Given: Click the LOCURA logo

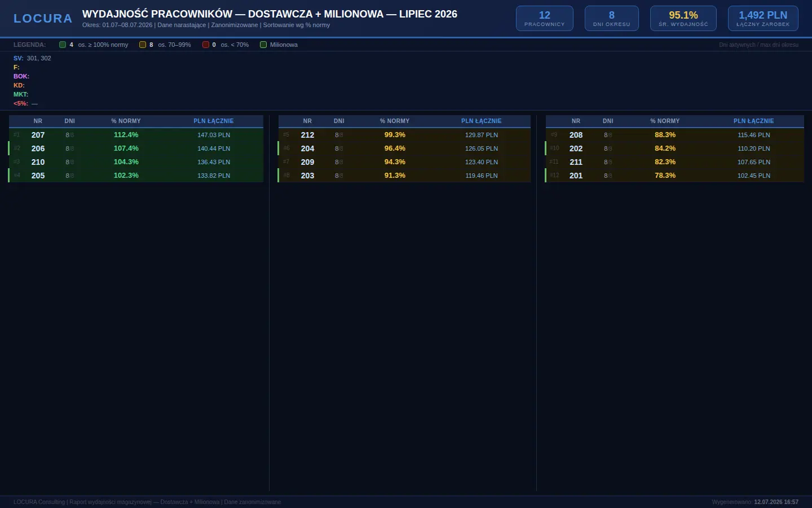Looking at the screenshot, I should click(43, 19).
